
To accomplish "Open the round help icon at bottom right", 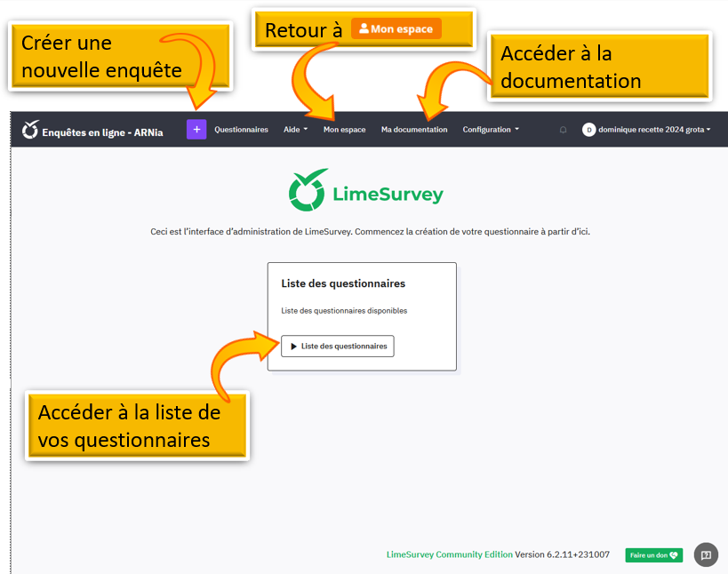I will pos(706,554).
